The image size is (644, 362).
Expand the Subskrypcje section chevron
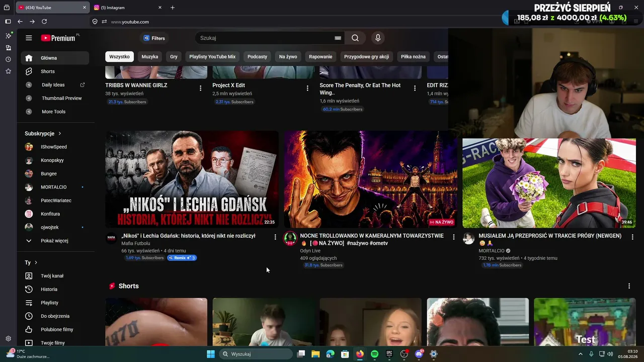pos(60,134)
